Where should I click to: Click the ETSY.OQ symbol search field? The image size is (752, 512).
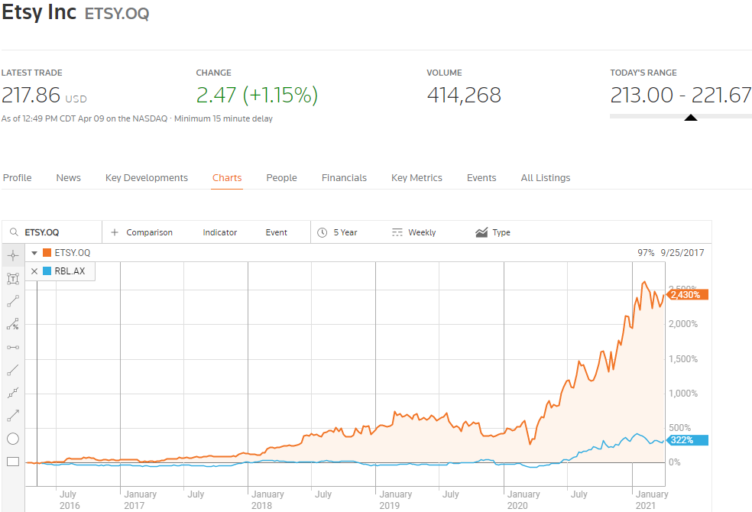pyautogui.click(x=52, y=233)
